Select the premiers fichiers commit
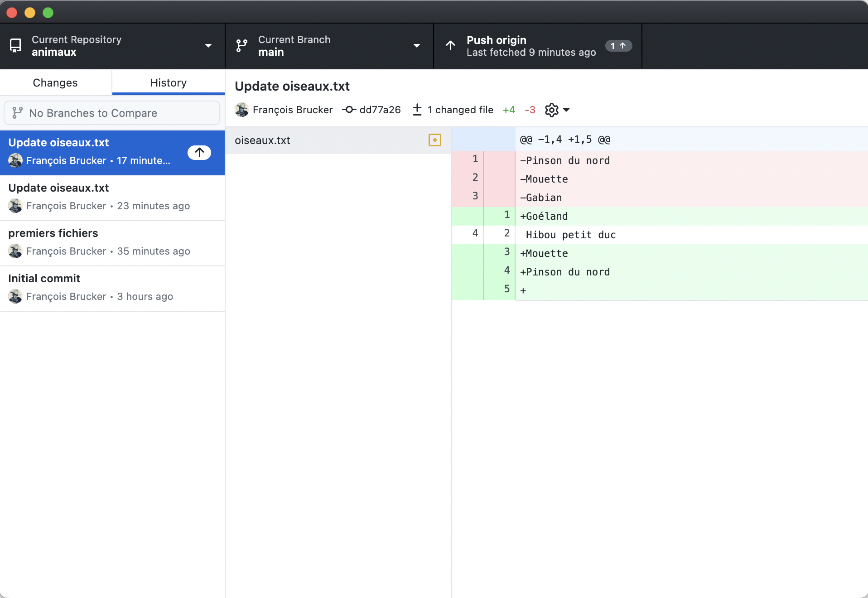Screen dimensions: 868x598 click(x=112, y=243)
